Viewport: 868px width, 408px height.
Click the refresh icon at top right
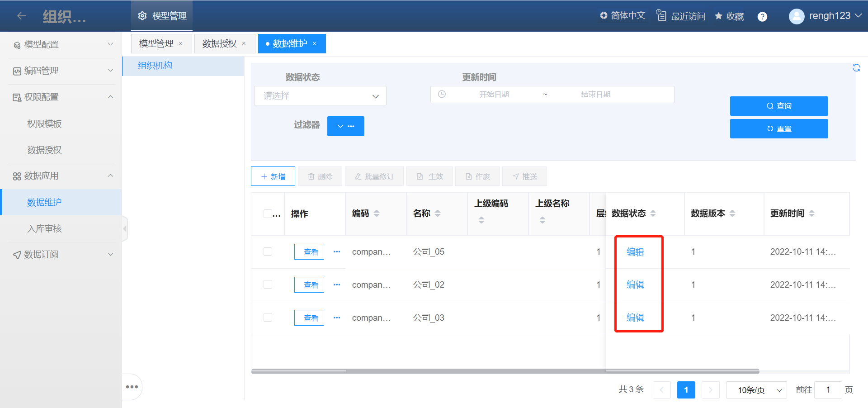click(x=856, y=68)
